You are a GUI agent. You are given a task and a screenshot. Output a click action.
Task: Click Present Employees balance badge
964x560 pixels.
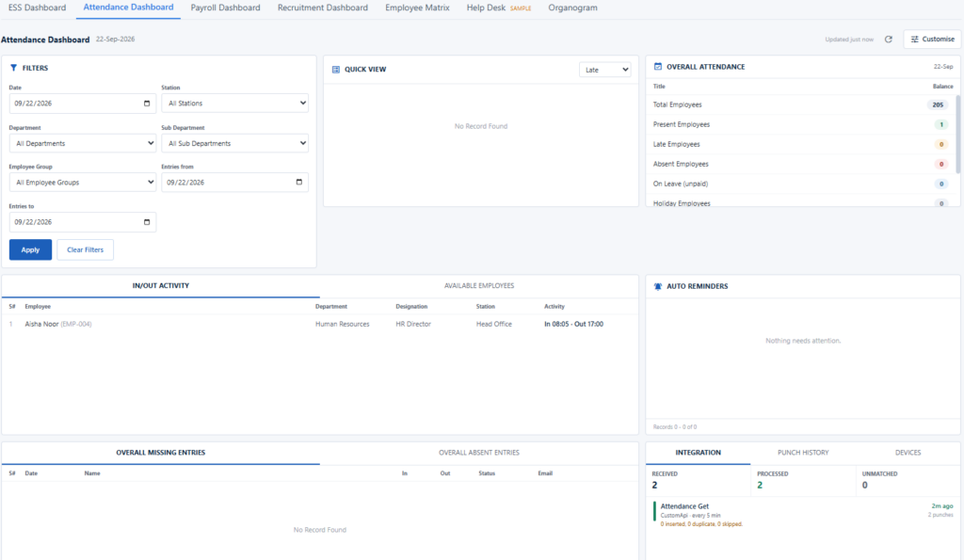tap(941, 125)
